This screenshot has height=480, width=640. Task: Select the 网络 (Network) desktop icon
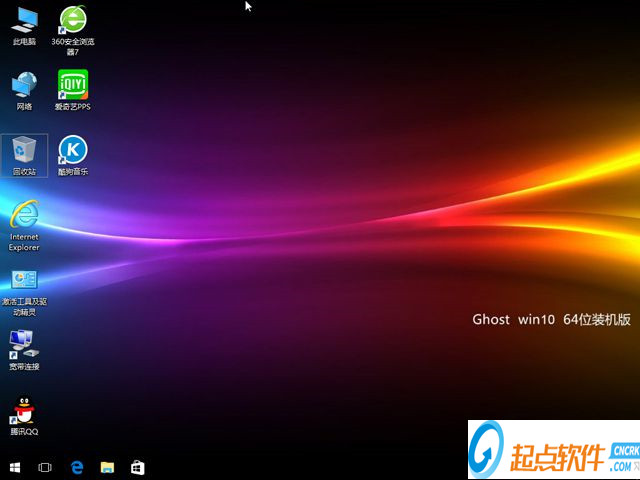[x=24, y=85]
